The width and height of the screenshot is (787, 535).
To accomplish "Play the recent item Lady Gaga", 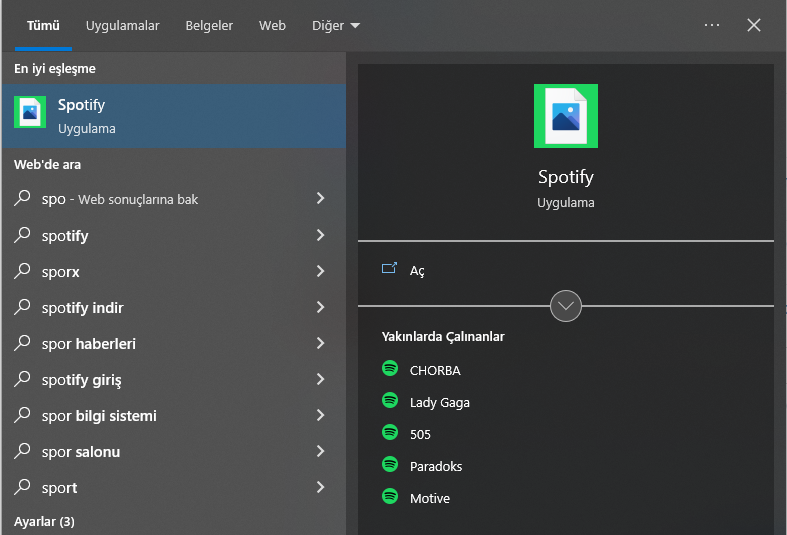I will click(x=439, y=402).
